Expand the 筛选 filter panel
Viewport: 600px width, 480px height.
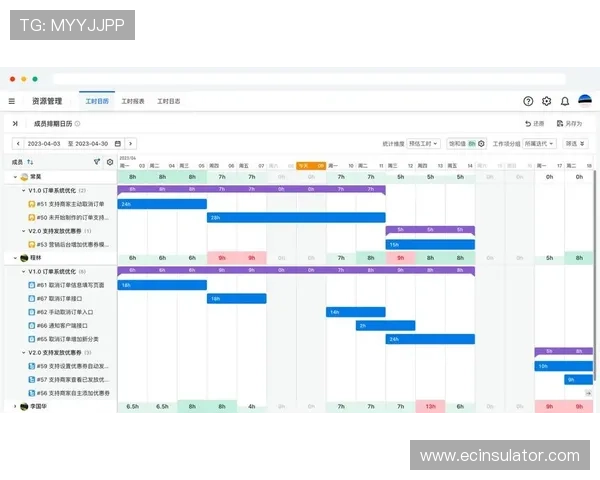click(575, 144)
